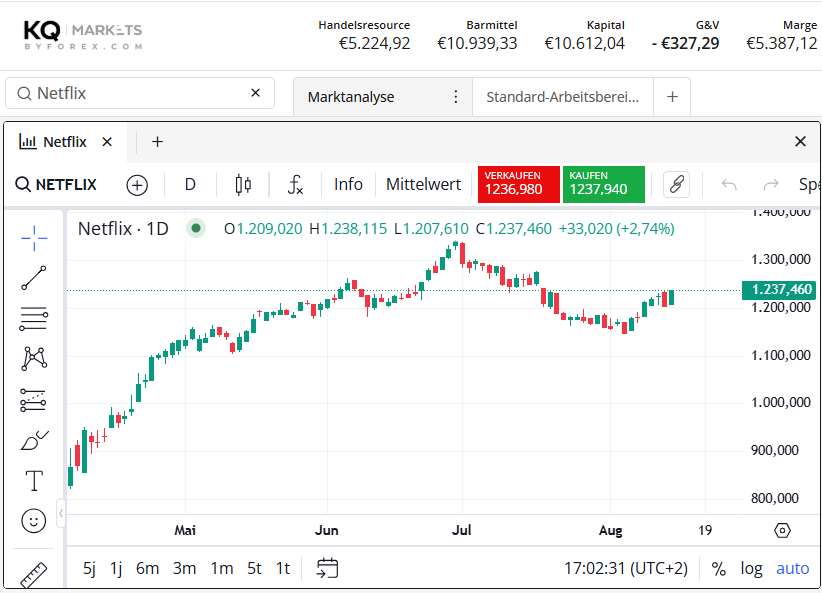Set range to 5t
822x593 pixels.
[254, 568]
